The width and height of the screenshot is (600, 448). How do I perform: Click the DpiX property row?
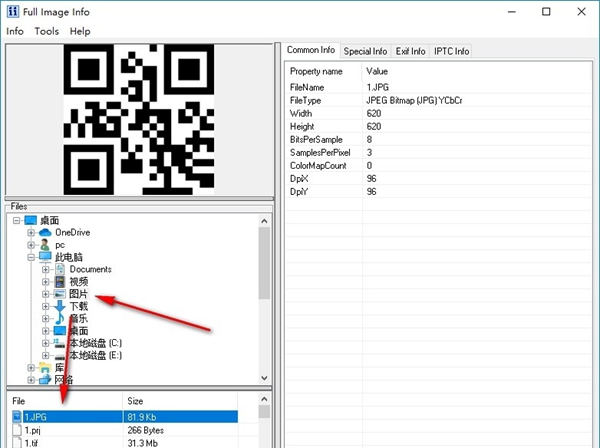438,179
